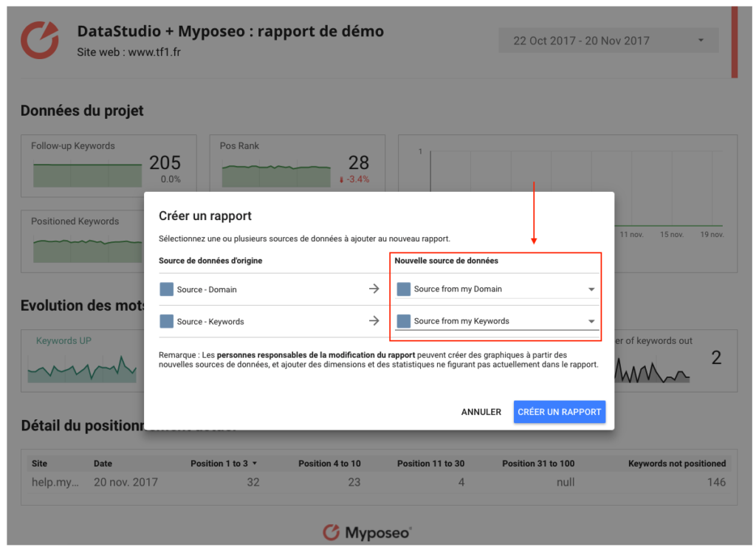Click the Source de données d'origine heading

coord(210,261)
